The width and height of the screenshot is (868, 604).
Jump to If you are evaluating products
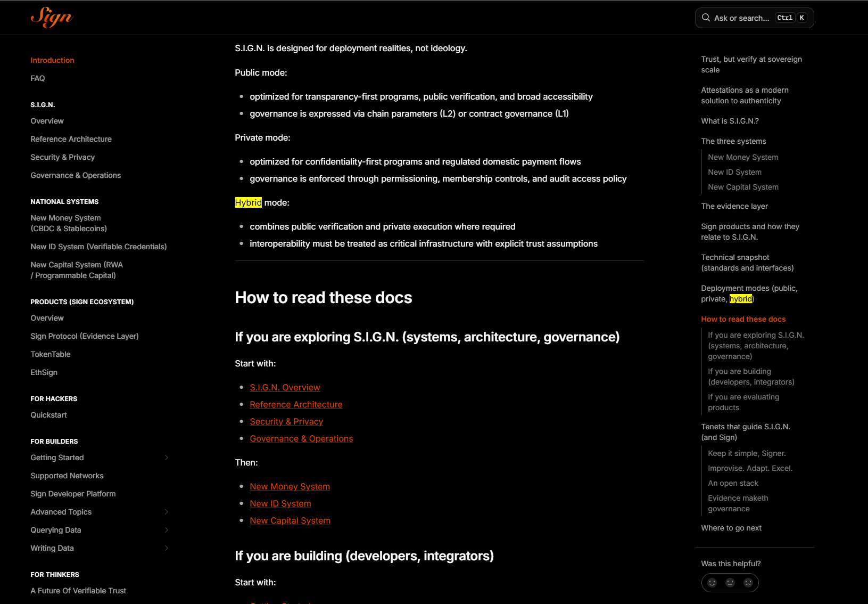tap(743, 402)
